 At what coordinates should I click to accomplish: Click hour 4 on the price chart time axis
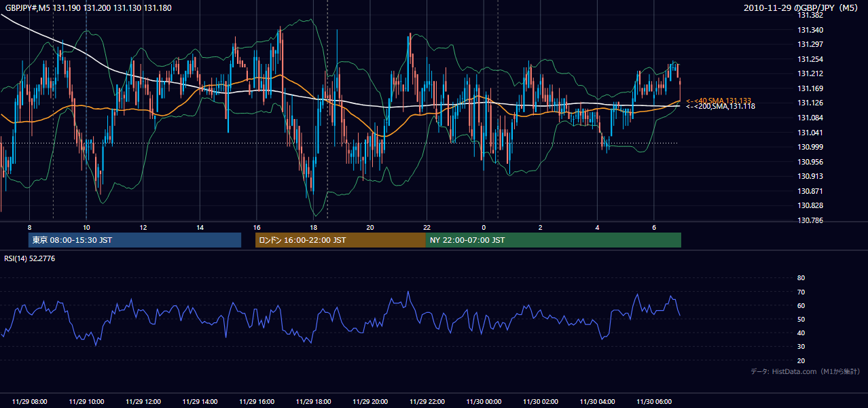click(x=598, y=227)
